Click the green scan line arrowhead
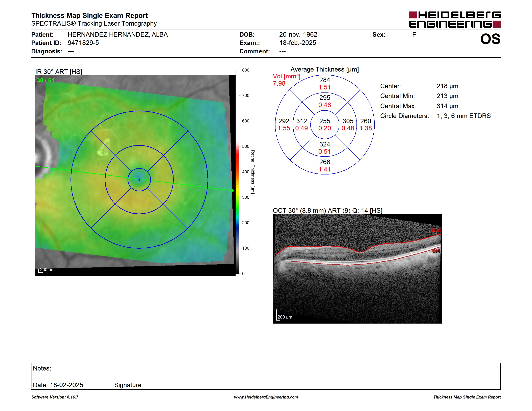 pos(233,191)
